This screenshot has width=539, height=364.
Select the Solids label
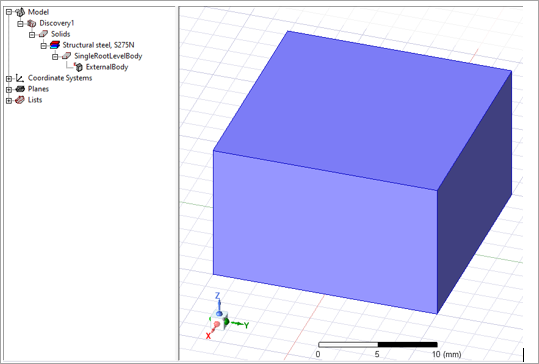pos(60,34)
